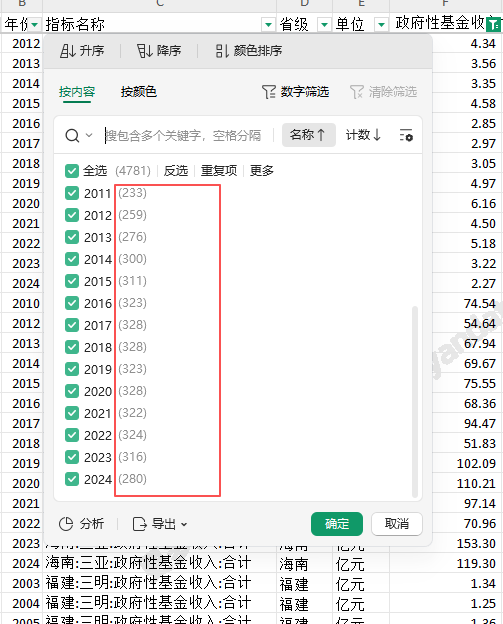Toggle the 2024 checkbox

[72, 479]
